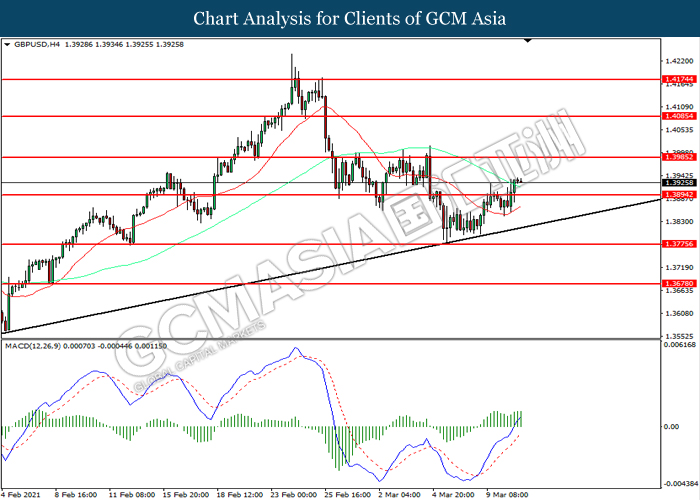Click the 1.38300 price axis label
Viewport: 700px width, 500px height.
(679, 221)
